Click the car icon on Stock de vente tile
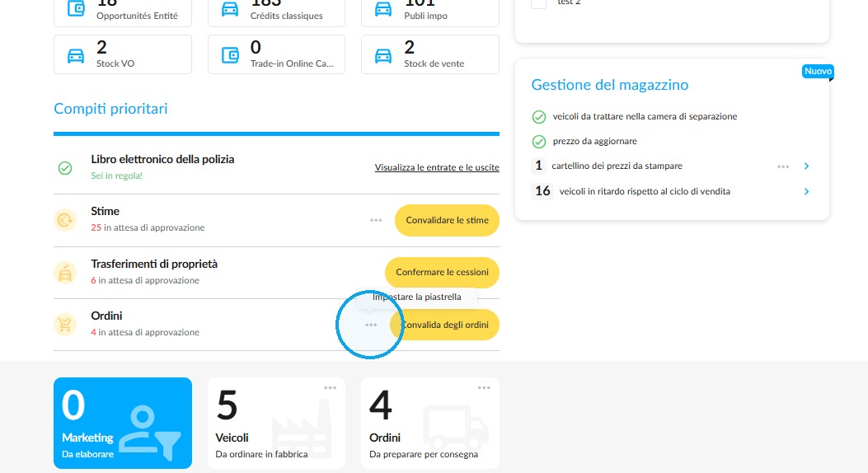The width and height of the screenshot is (868, 473). (383, 55)
